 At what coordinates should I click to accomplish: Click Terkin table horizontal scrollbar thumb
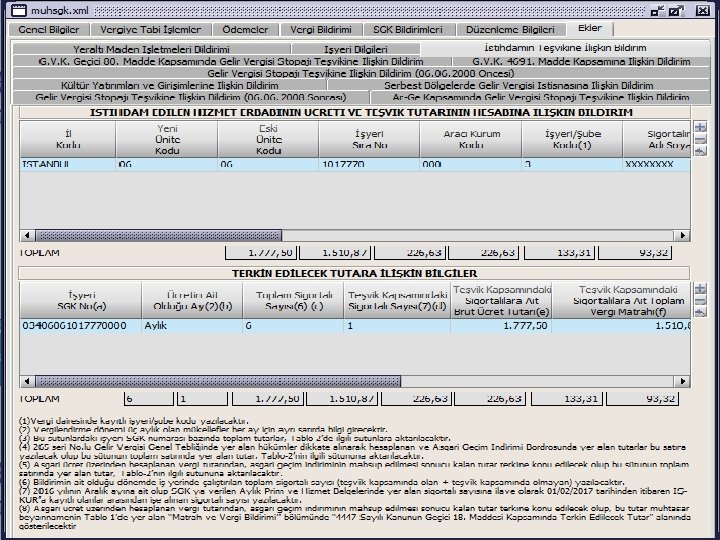pos(218,382)
